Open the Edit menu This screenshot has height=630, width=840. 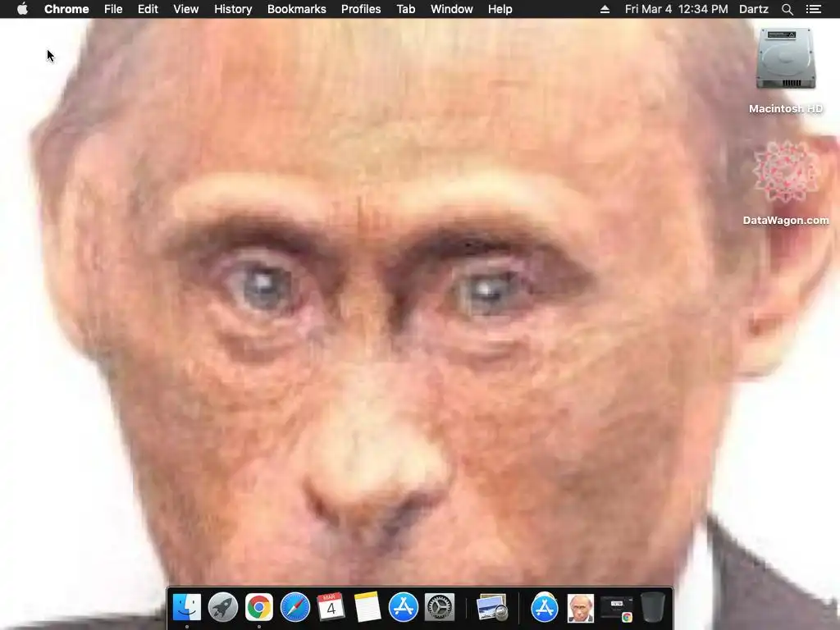click(148, 9)
